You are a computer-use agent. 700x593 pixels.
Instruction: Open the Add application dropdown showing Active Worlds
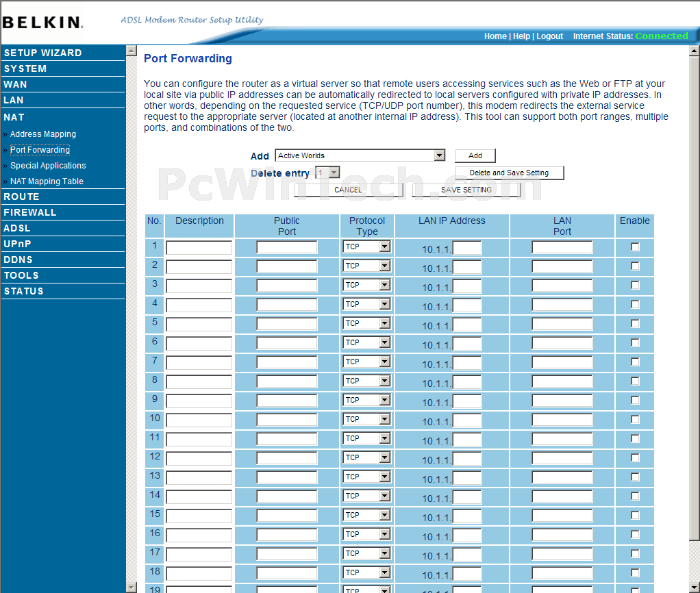[360, 155]
